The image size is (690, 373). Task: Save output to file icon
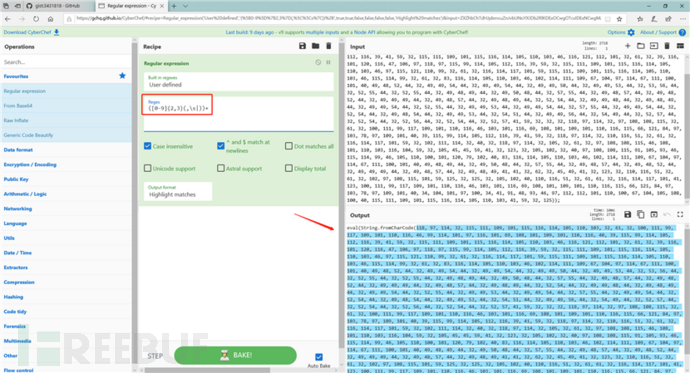tap(628, 214)
